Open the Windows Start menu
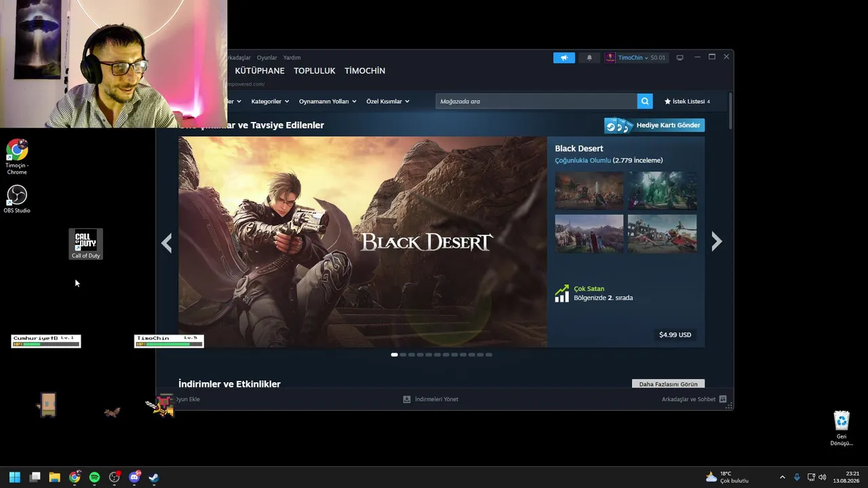 click(15, 477)
